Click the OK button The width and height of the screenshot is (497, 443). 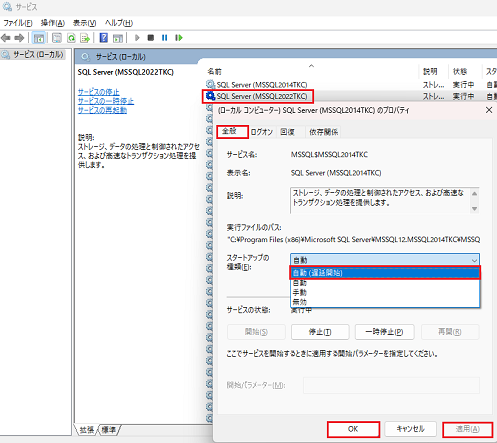point(353,429)
